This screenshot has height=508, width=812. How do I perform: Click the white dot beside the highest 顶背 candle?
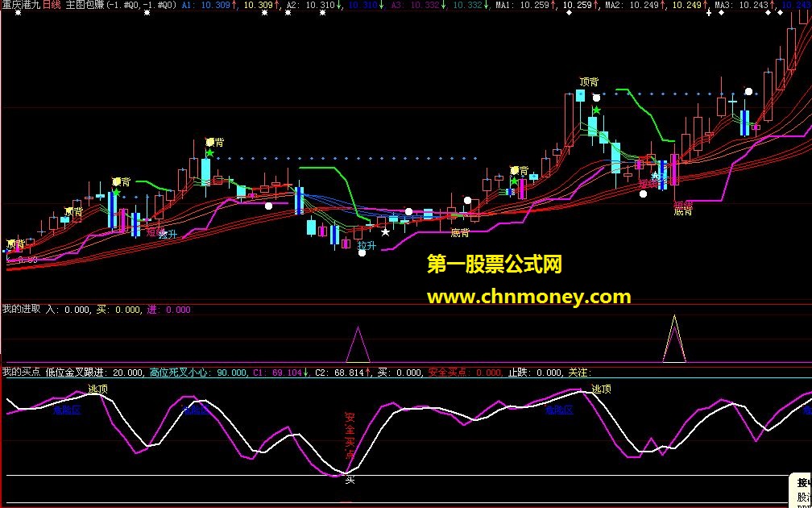[596, 98]
